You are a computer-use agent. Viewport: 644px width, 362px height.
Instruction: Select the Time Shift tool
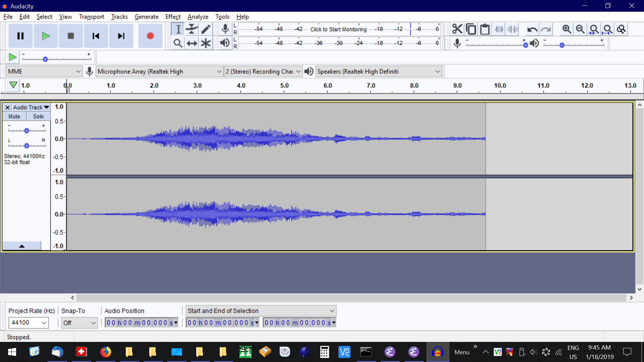(x=192, y=43)
